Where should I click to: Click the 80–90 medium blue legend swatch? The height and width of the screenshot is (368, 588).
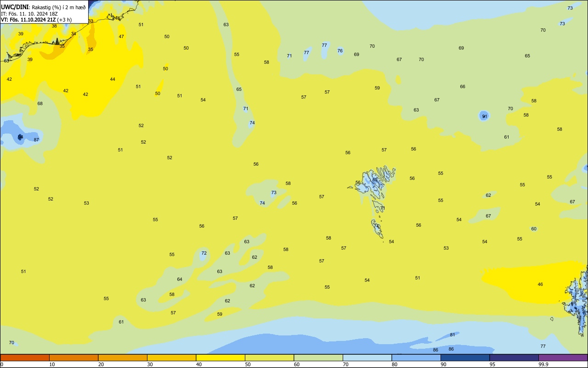pyautogui.click(x=416, y=357)
